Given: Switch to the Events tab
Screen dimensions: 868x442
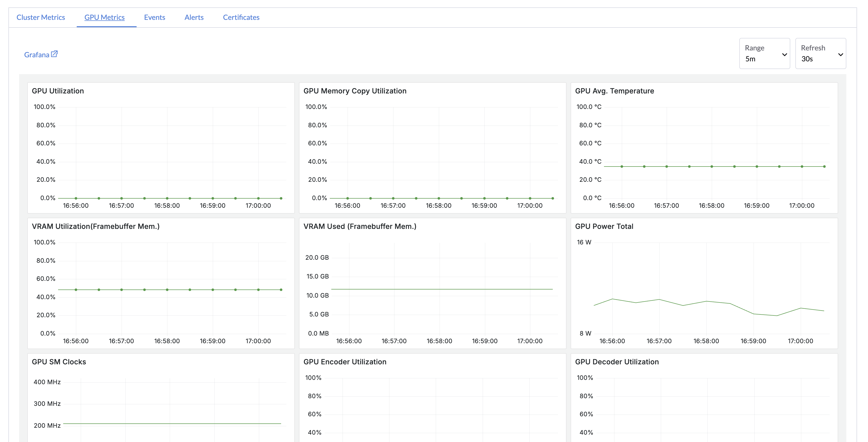Looking at the screenshot, I should pos(155,17).
